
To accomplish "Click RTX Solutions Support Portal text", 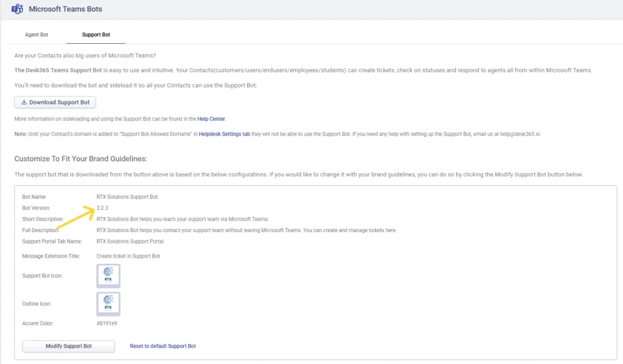I will (130, 241).
